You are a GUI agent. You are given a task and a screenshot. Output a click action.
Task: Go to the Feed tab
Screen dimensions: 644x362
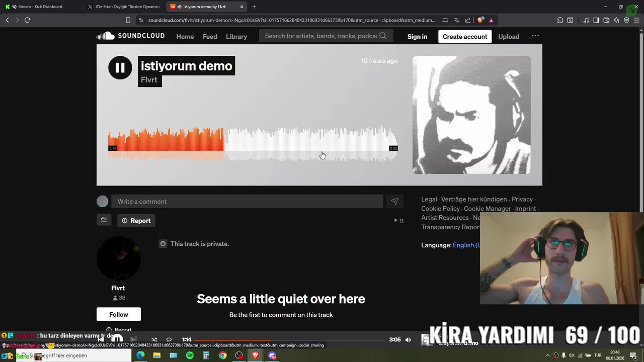click(x=210, y=37)
